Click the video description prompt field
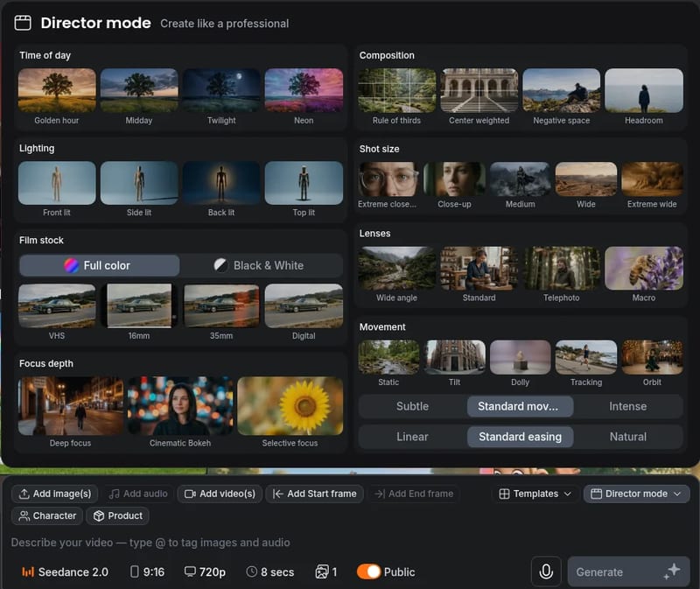The width and height of the screenshot is (700, 589). tap(350, 543)
